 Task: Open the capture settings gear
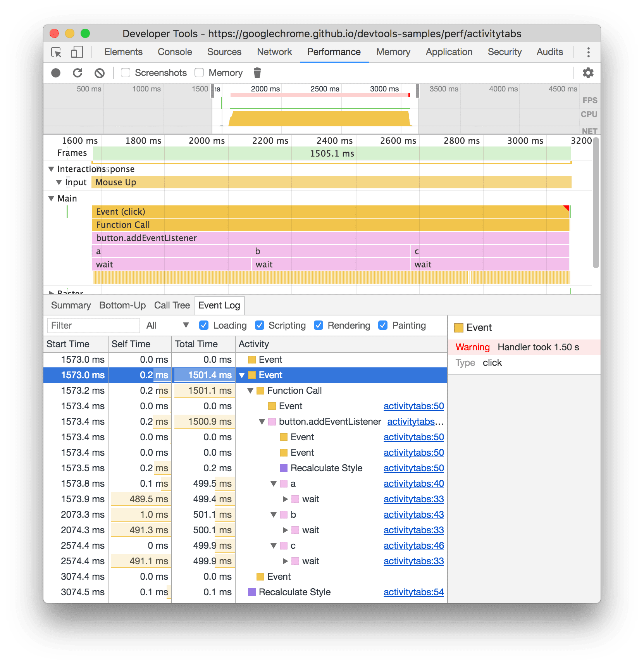(x=588, y=73)
